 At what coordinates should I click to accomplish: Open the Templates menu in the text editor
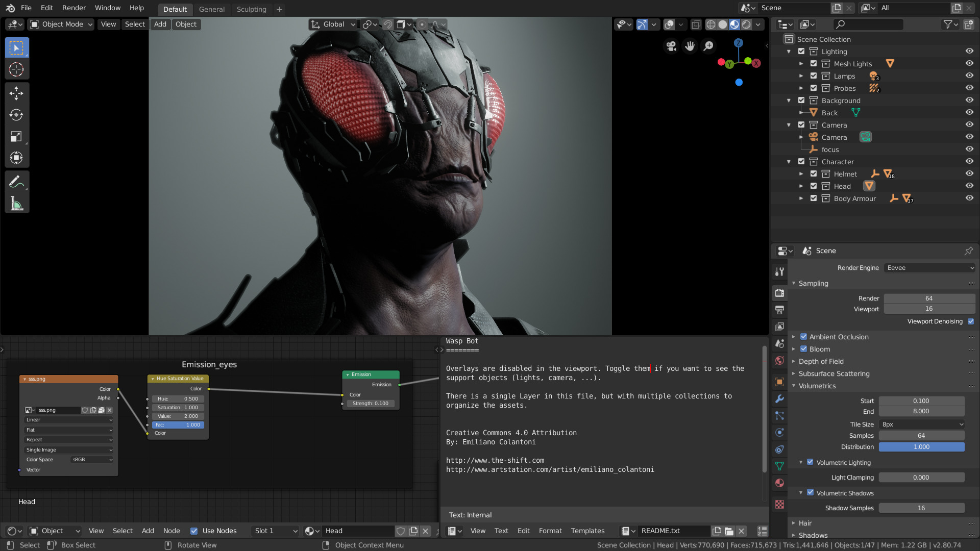pos(587,531)
